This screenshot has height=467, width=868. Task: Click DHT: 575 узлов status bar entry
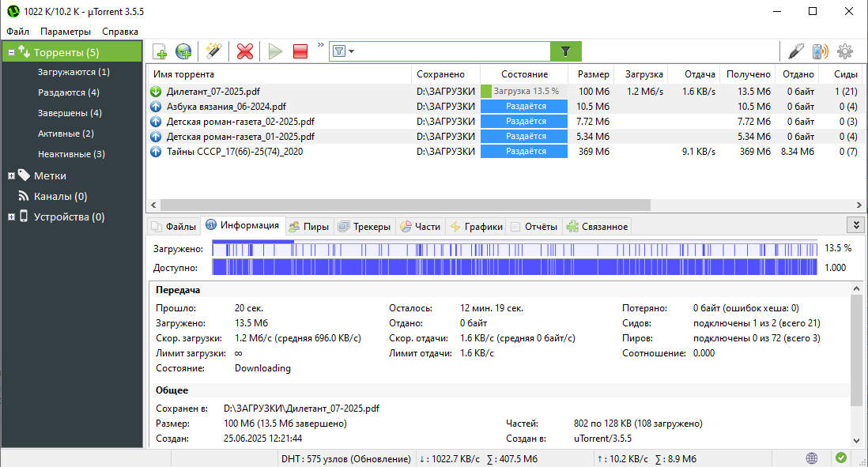click(346, 458)
